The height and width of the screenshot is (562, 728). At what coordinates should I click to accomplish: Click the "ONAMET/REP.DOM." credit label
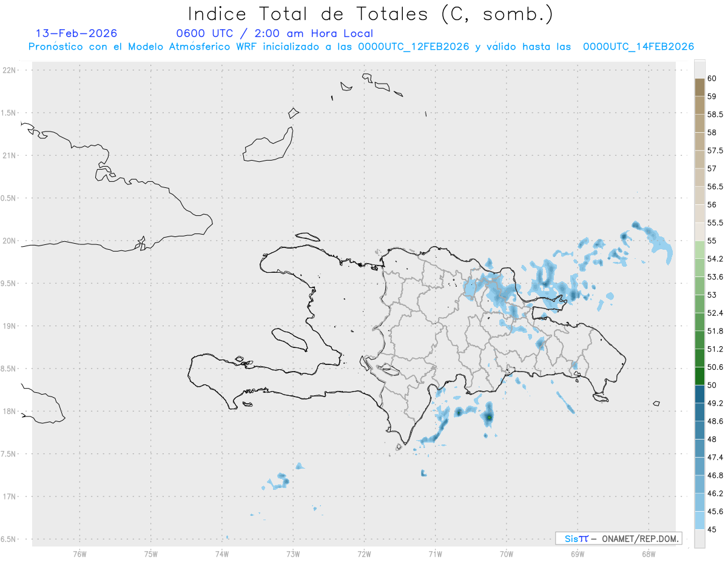[x=640, y=538]
